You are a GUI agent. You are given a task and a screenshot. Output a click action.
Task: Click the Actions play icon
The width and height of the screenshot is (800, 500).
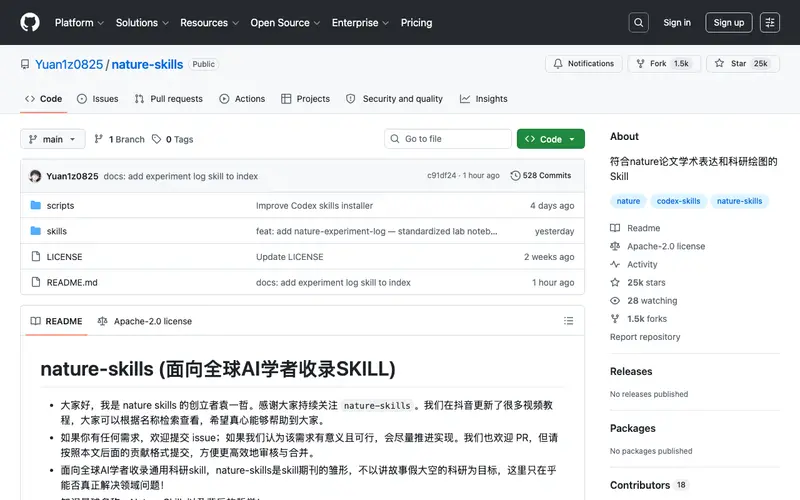point(224,99)
